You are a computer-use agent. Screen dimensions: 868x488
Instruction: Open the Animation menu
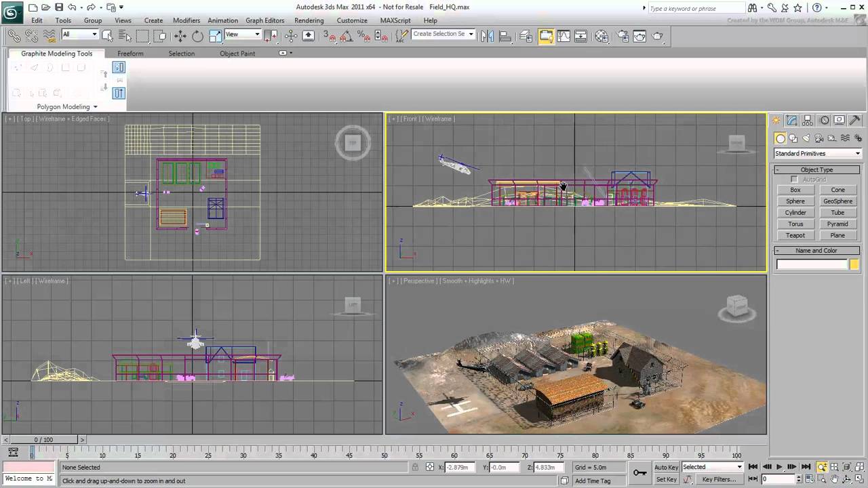pos(222,20)
